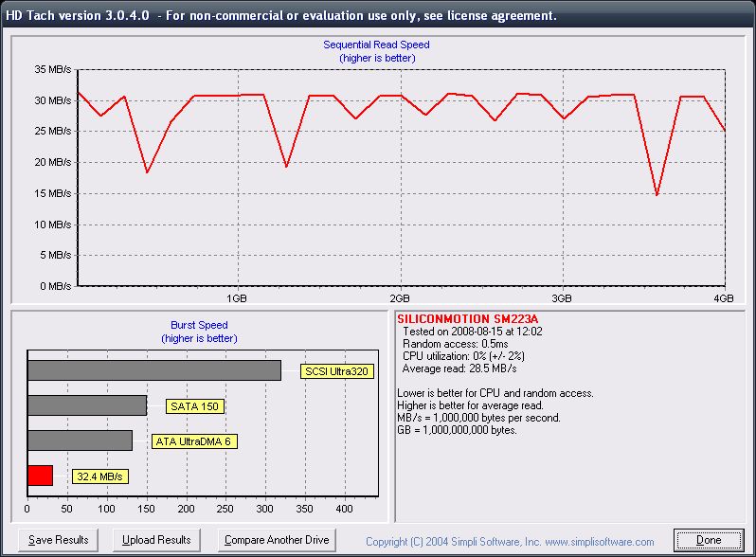Click the gray SATA 150 bar
This screenshot has height=557, width=756.
tap(87, 405)
